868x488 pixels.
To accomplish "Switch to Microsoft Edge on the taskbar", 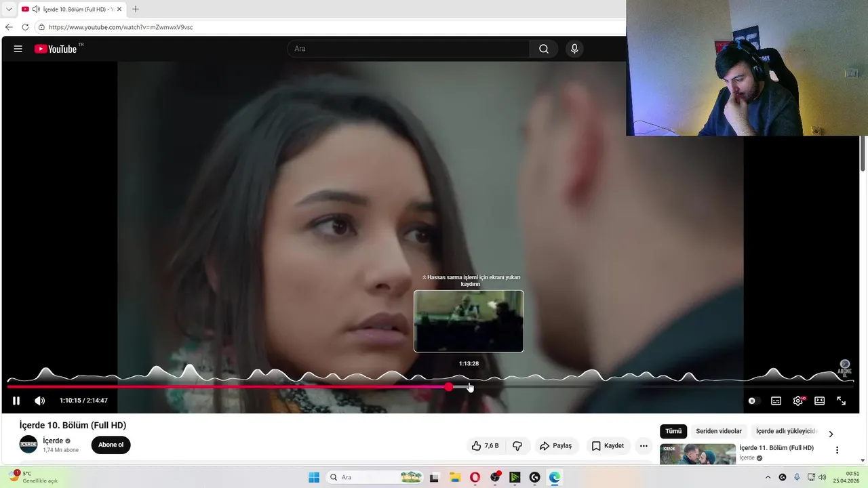I will [555, 477].
